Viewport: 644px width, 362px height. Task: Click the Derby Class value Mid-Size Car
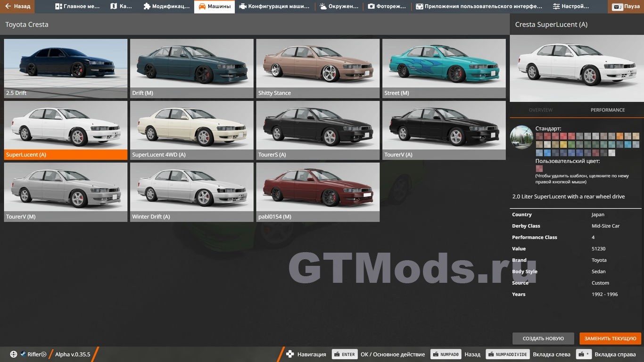605,226
